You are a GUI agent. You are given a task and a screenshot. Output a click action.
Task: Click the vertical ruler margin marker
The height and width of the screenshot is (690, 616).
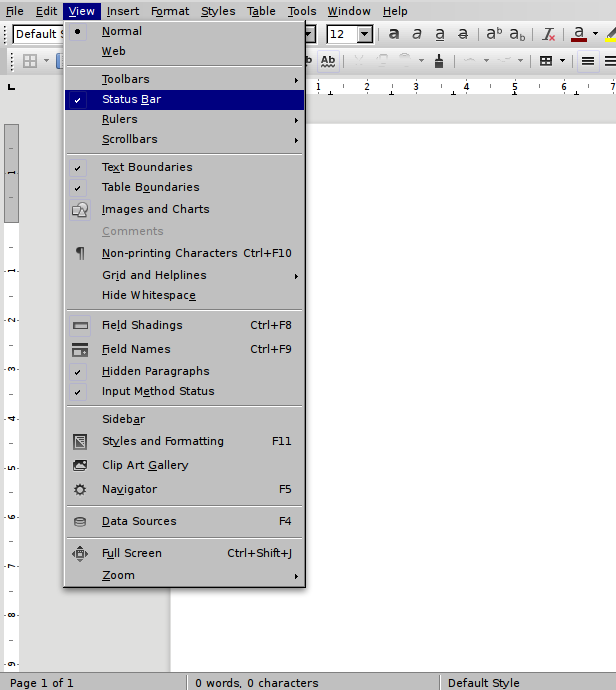coord(11,173)
